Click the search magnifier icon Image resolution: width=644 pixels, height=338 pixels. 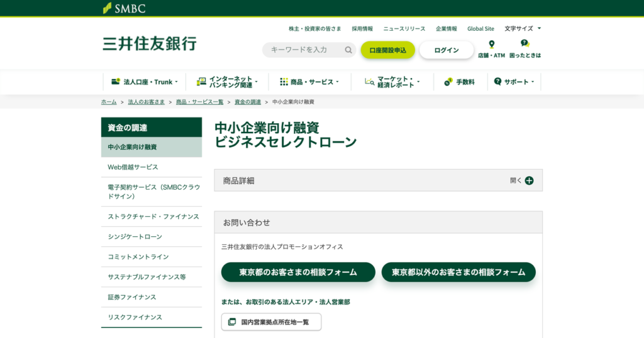[348, 50]
